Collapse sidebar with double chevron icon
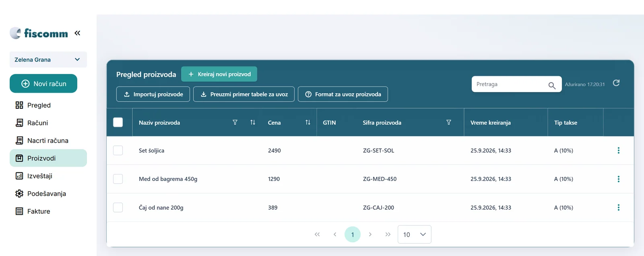This screenshot has height=256, width=644. coord(77,33)
